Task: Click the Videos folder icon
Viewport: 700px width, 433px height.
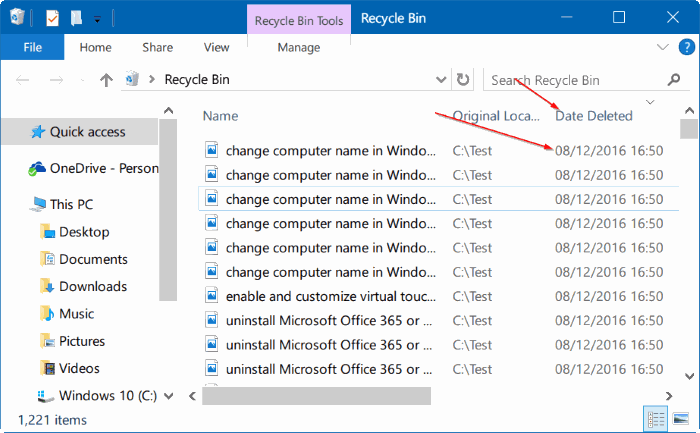Action: pos(47,369)
